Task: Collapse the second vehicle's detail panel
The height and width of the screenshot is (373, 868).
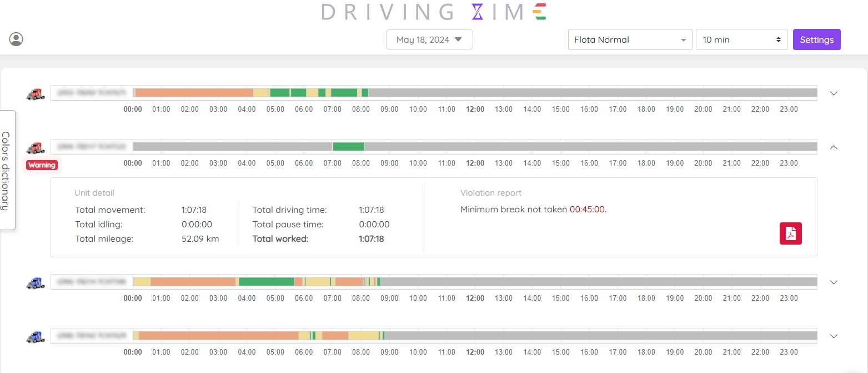Action: (x=834, y=147)
